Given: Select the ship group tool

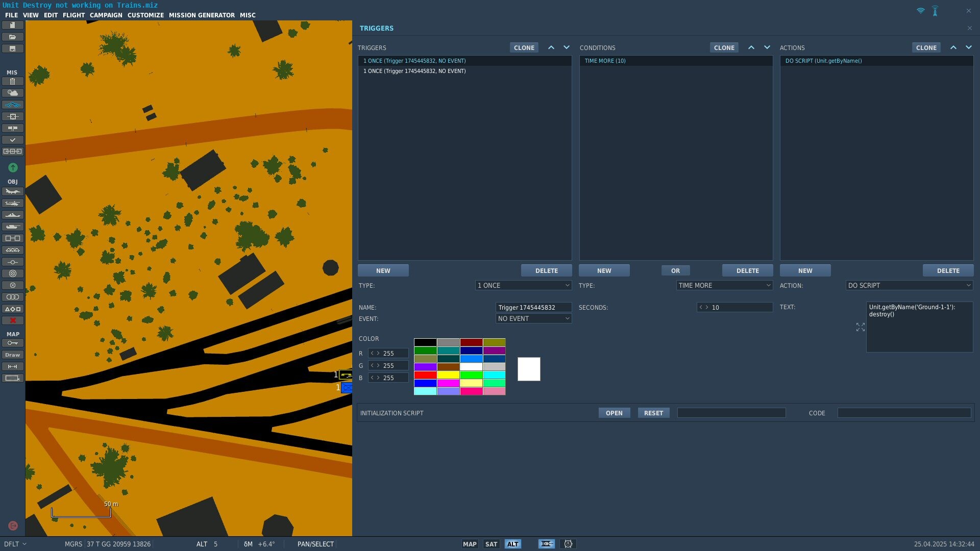Looking at the screenshot, I should (12, 215).
